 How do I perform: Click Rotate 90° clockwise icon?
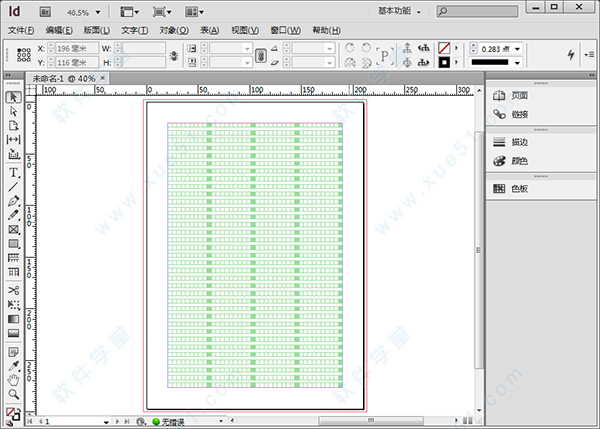[349, 48]
